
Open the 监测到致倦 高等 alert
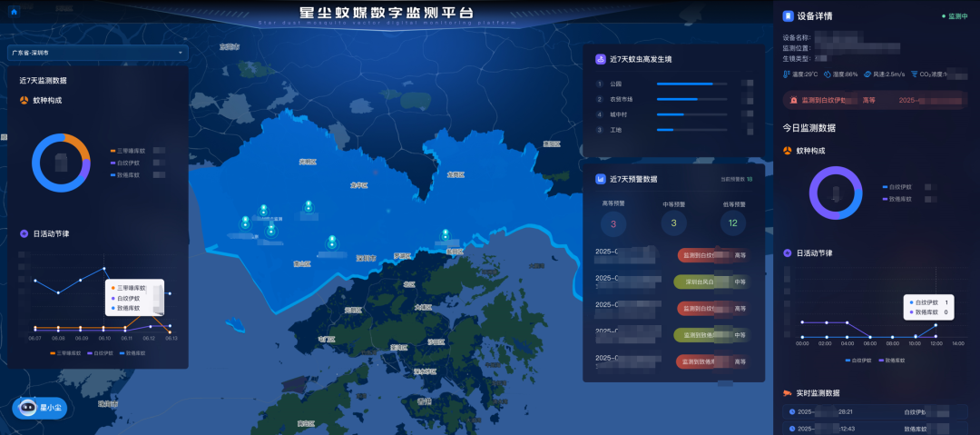[x=712, y=361]
